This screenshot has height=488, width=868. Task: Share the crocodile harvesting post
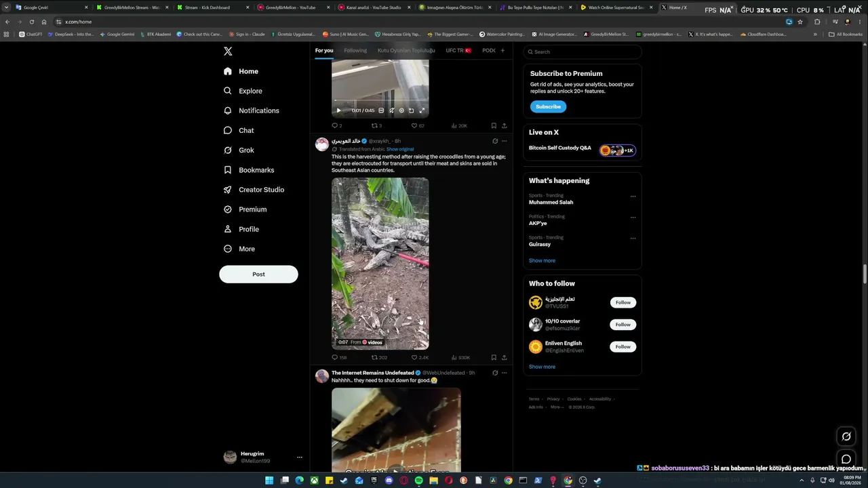click(504, 357)
